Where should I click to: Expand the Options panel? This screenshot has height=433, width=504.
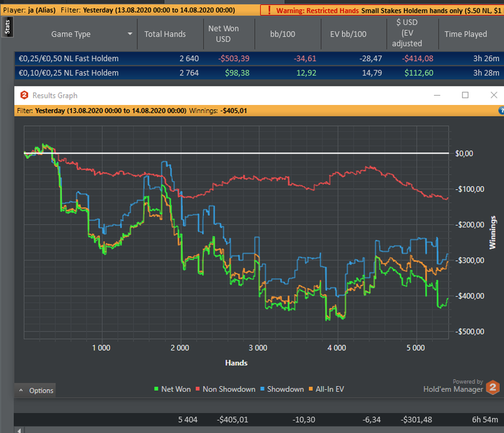tap(35, 391)
